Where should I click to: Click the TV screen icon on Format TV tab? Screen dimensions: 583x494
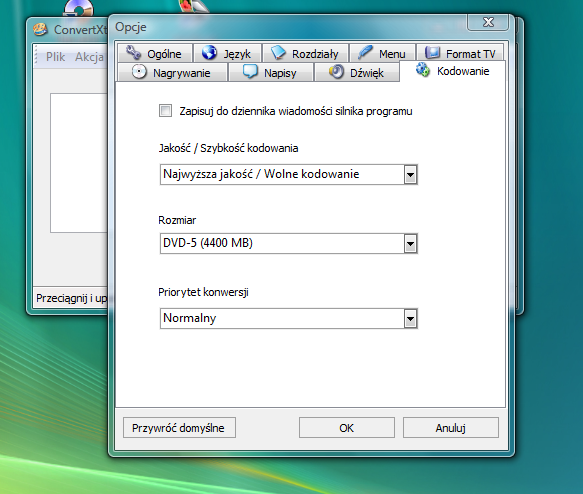(x=432, y=52)
